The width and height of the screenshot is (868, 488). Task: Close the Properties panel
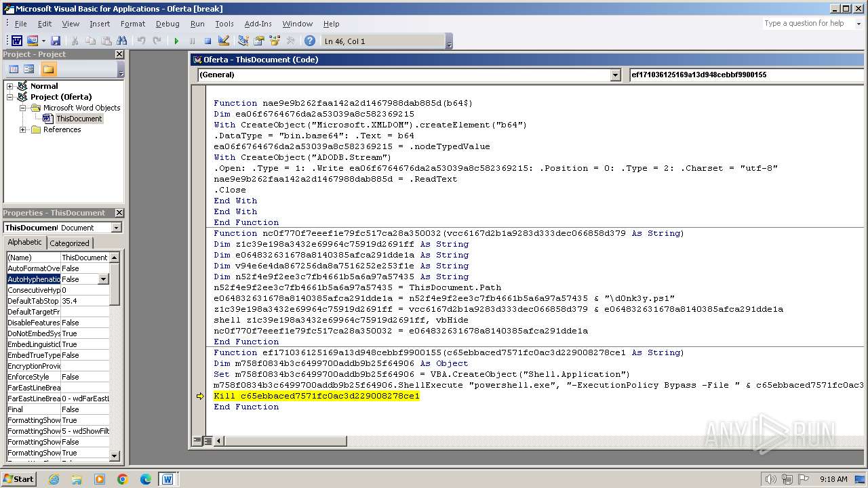coord(119,213)
